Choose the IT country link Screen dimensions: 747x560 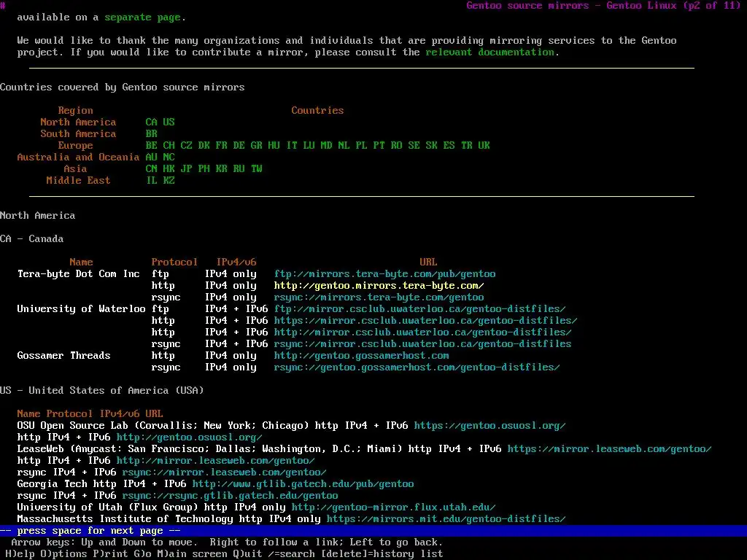pos(292,146)
